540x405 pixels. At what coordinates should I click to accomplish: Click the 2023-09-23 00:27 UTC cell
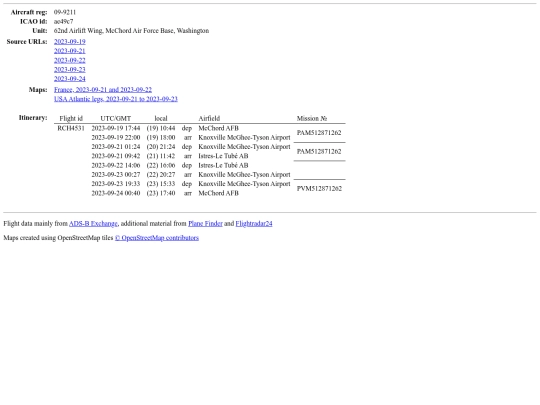tap(116, 175)
